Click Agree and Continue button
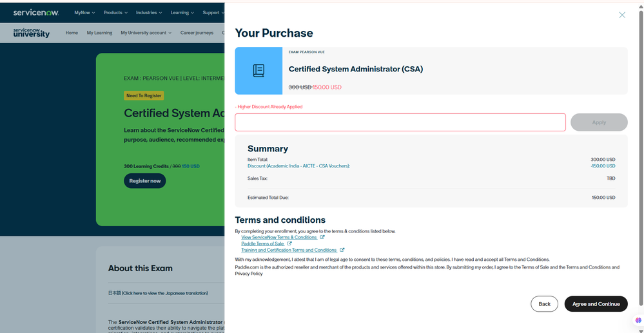644x333 pixels. (x=596, y=304)
